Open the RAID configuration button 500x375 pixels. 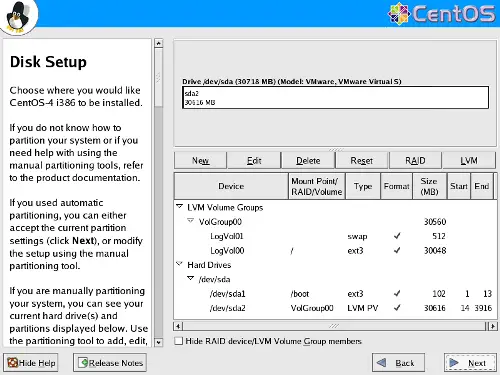(x=415, y=161)
